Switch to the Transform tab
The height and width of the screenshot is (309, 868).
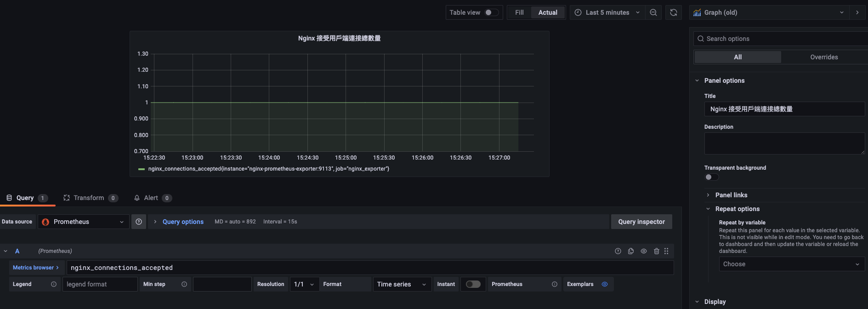(91, 198)
